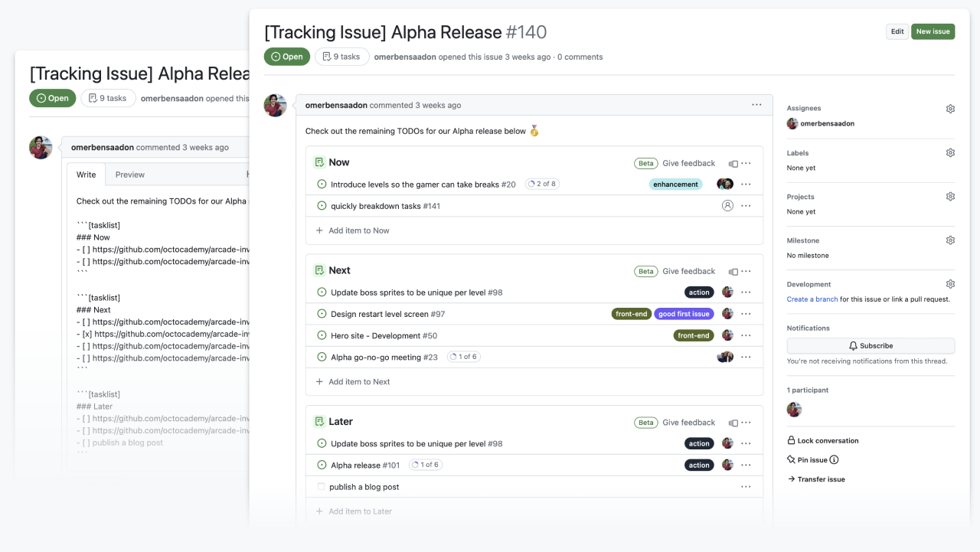
Task: Toggle status circle for Alpha go-no-go meeting
Action: 322,357
